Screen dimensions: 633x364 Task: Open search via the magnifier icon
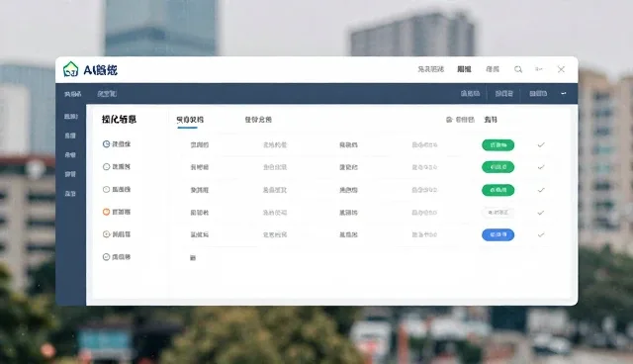click(518, 69)
